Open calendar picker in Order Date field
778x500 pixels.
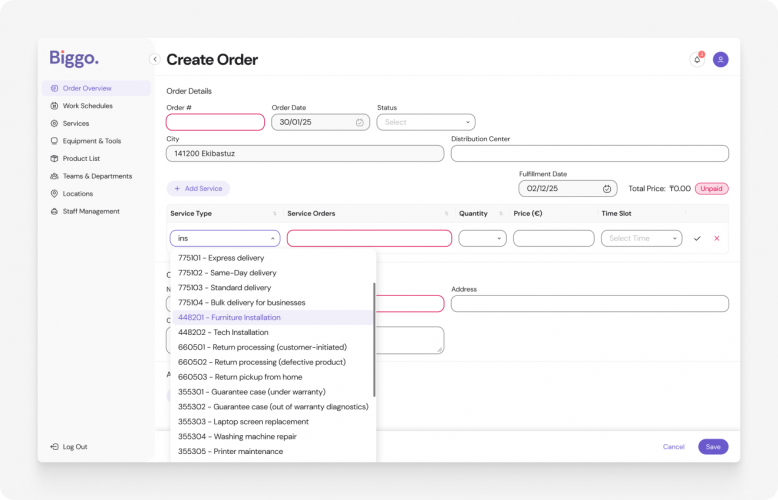(360, 123)
